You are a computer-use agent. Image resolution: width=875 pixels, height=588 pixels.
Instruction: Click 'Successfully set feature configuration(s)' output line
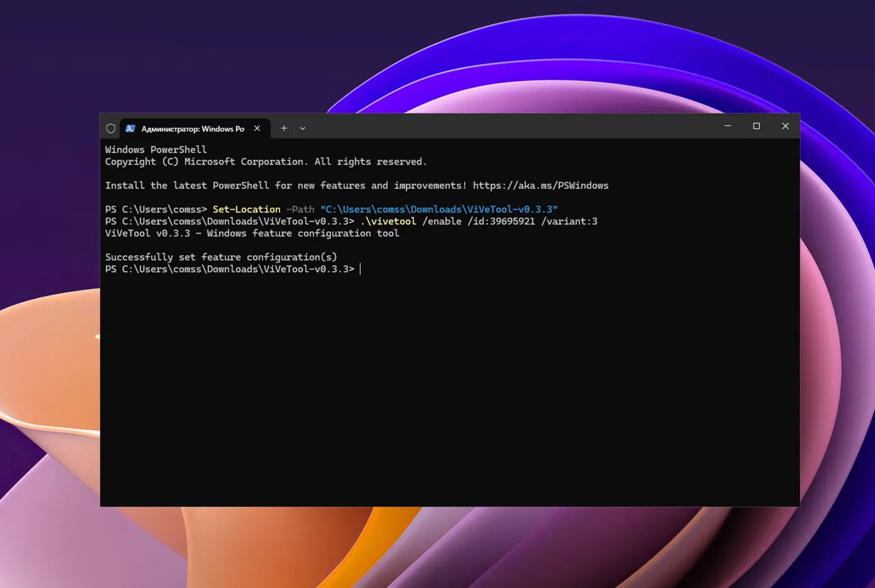[x=221, y=257]
